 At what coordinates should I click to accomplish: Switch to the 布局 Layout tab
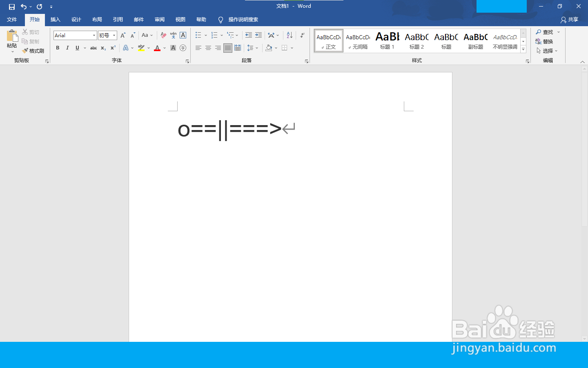[97, 20]
